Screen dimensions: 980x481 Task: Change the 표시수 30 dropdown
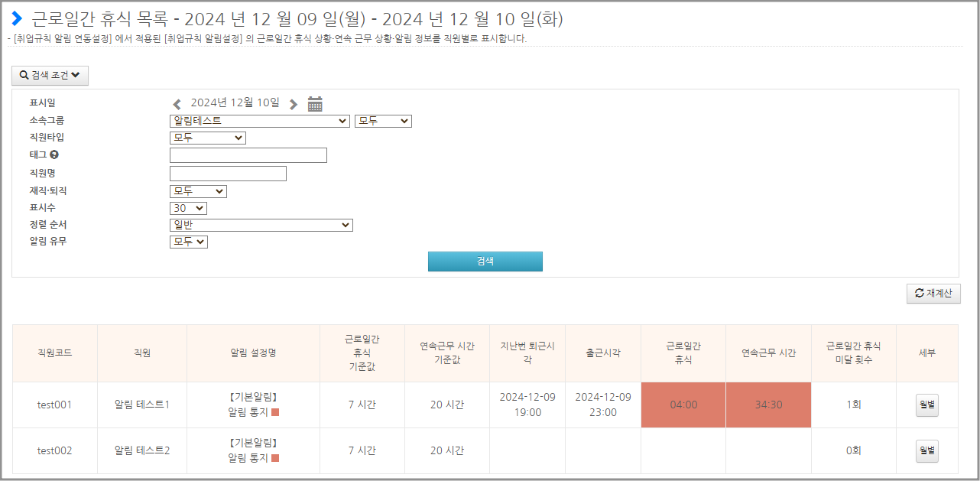click(x=188, y=208)
